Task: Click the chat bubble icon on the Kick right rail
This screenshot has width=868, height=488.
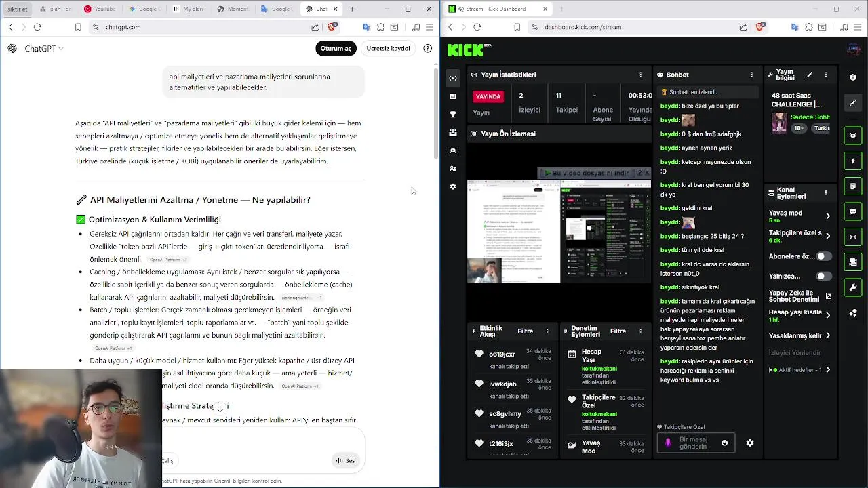Action: click(853, 211)
